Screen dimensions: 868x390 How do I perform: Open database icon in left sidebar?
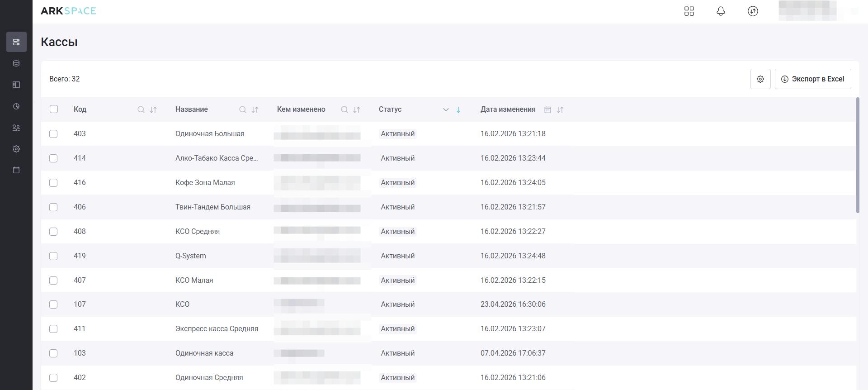point(16,63)
